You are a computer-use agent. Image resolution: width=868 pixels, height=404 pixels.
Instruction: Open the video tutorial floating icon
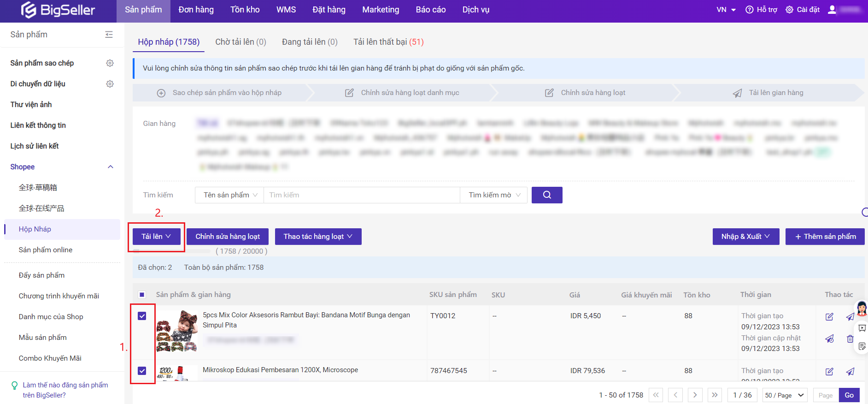(x=862, y=328)
